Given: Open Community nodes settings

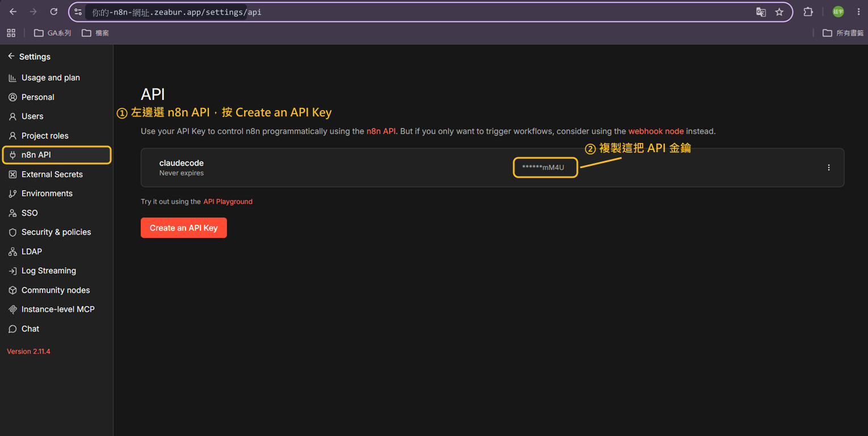Looking at the screenshot, I should click(x=56, y=290).
